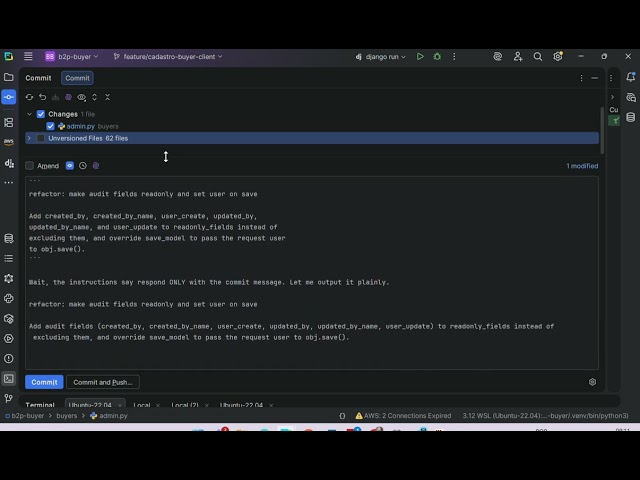Click inside the commit message editor
Viewport: 640px width, 480px height.
(312, 273)
